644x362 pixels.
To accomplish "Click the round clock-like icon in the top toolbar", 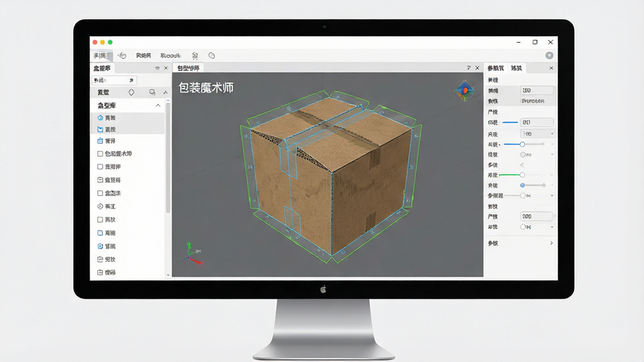I will click(211, 55).
